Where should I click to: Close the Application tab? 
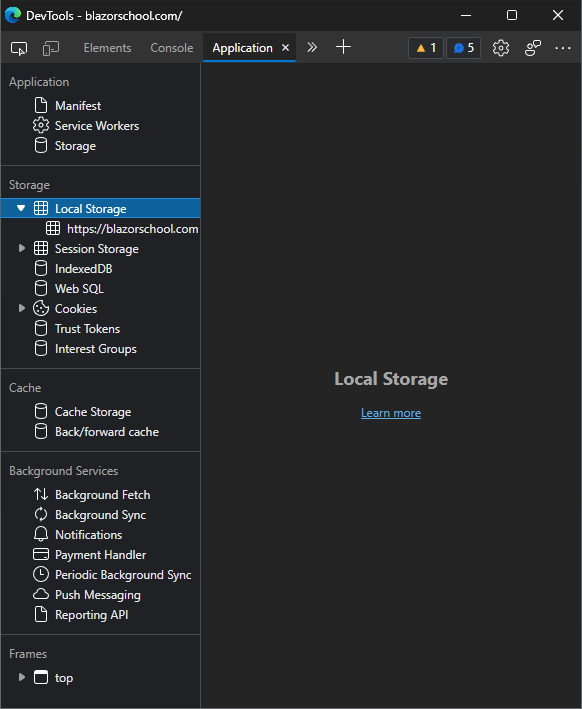pos(285,47)
